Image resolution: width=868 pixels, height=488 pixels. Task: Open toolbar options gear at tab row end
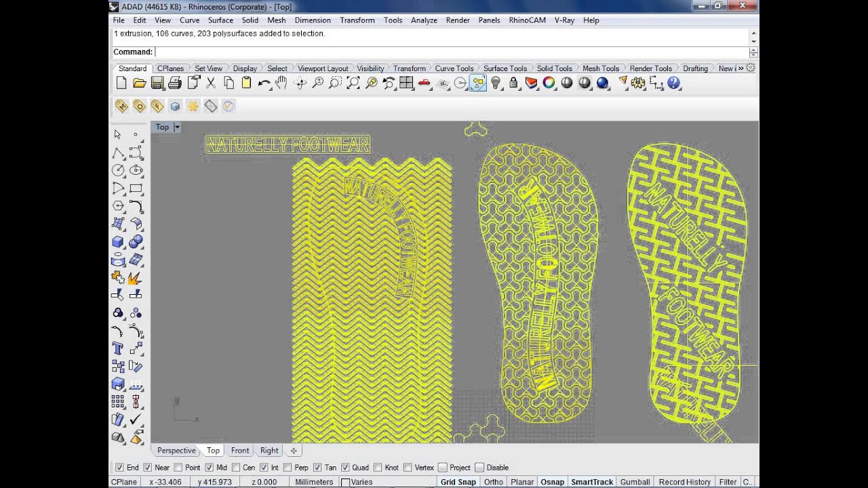click(x=751, y=68)
